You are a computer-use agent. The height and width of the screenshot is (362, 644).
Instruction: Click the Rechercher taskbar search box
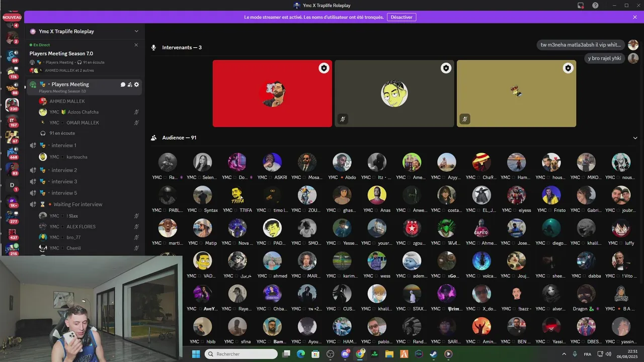242,354
